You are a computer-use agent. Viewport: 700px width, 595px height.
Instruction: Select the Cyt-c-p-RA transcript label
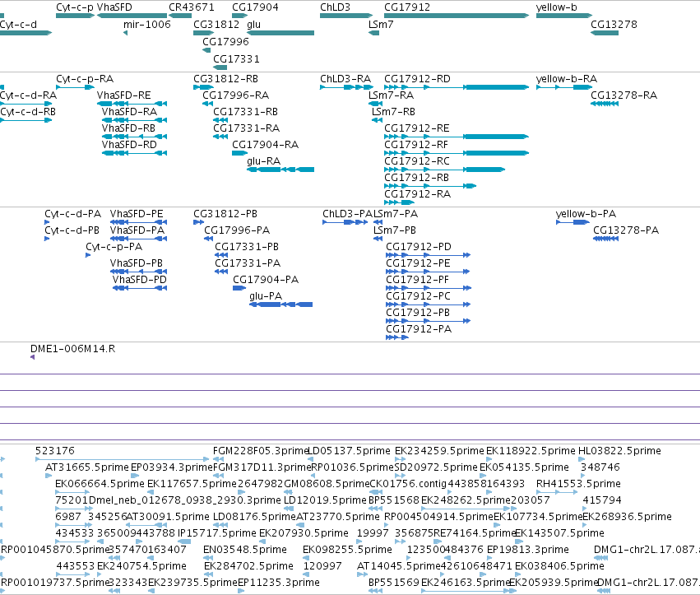(85, 79)
